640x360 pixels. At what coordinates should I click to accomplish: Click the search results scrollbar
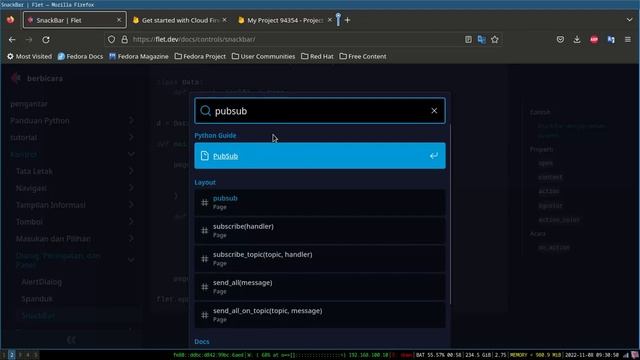450,214
